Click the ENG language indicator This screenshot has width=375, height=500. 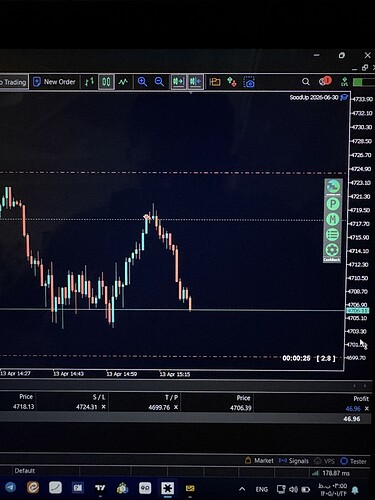[262, 489]
